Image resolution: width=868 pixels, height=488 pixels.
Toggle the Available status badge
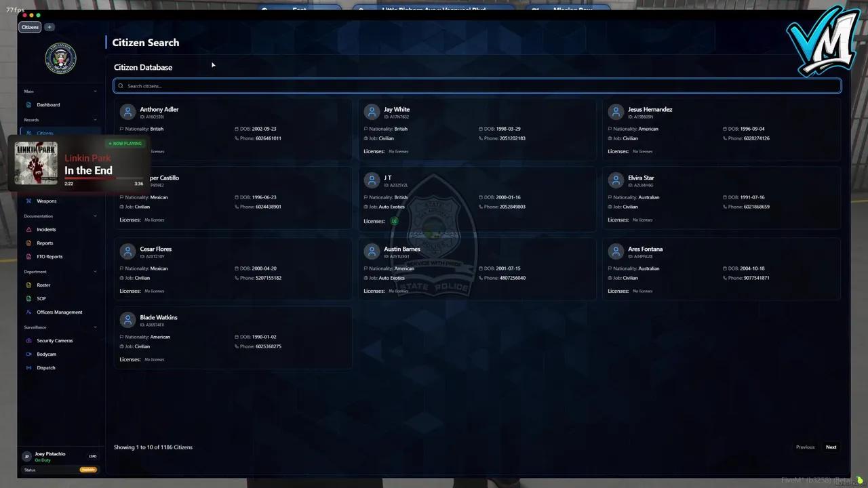point(88,470)
